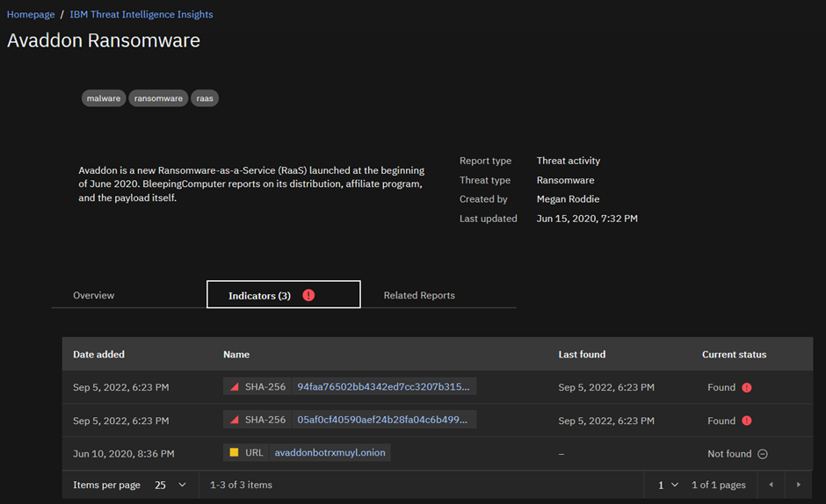Click Found alert icon in 05af0cf40590 row
Viewport: 826px width, 504px height.
pos(746,421)
